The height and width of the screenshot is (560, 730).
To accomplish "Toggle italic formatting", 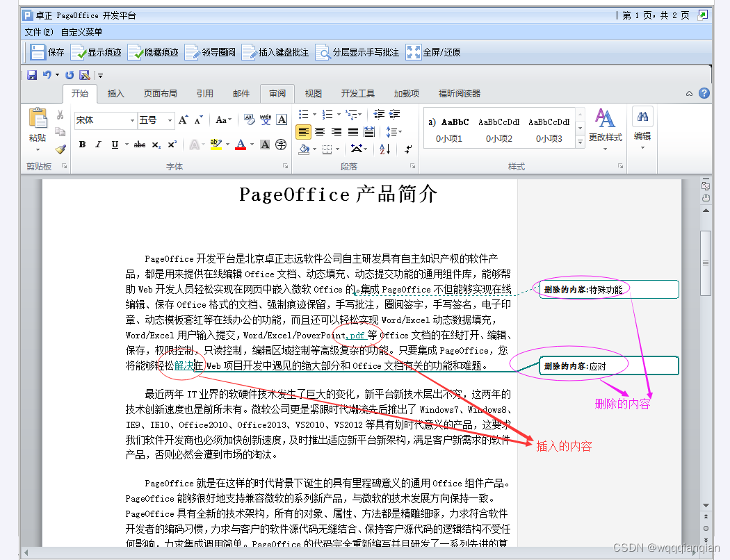I will (98, 145).
